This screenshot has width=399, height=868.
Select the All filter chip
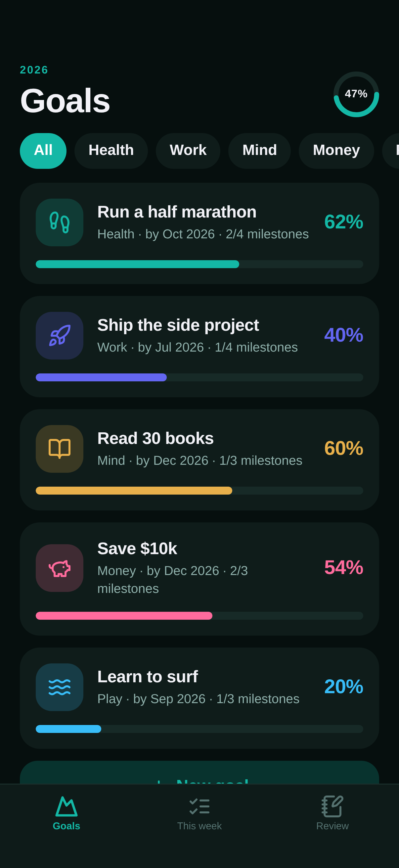tap(43, 151)
